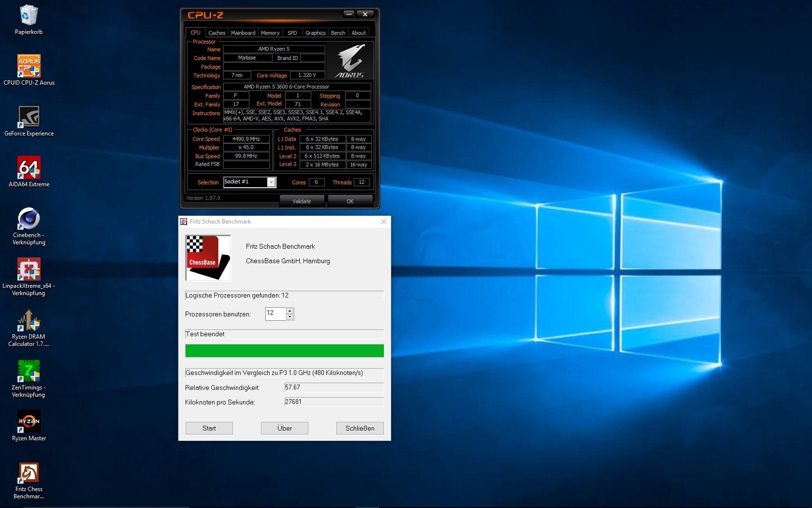Select the Ryzen Master desktop icon
812x508 pixels.
click(x=29, y=426)
